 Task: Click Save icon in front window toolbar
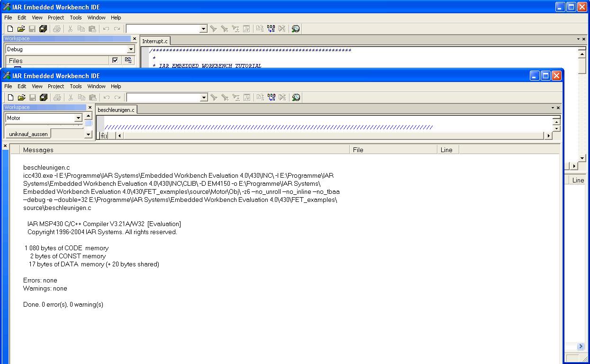point(33,98)
